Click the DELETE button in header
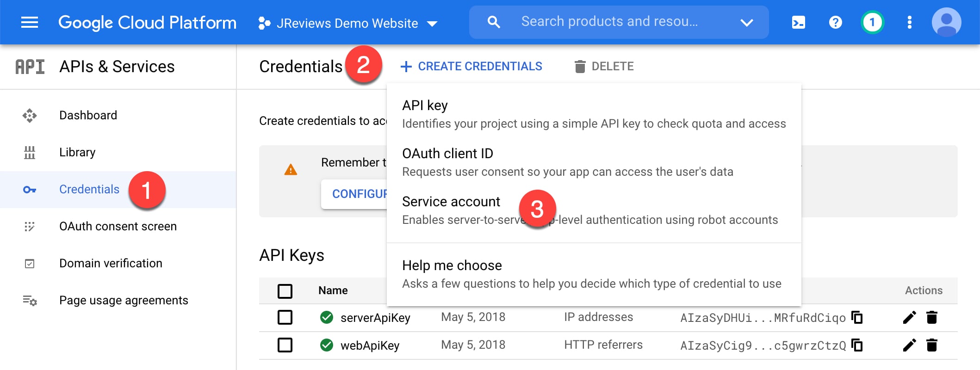Viewport: 980px width, 370px height. point(604,67)
